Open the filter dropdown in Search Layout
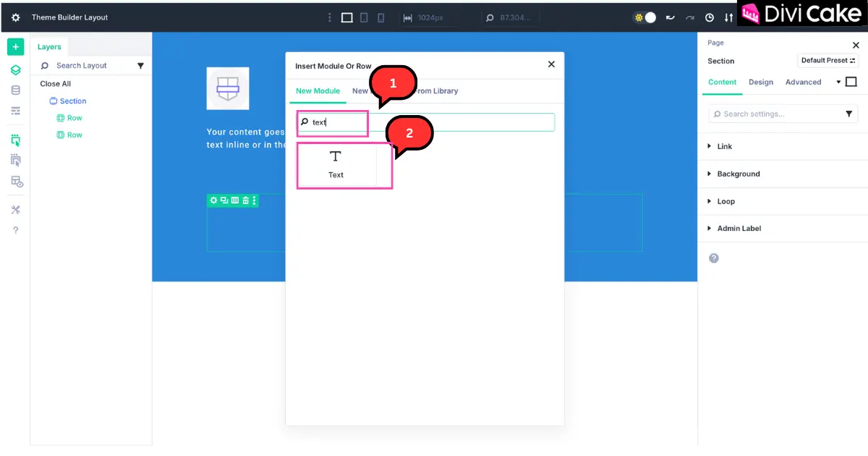The image size is (868, 456). pos(141,66)
